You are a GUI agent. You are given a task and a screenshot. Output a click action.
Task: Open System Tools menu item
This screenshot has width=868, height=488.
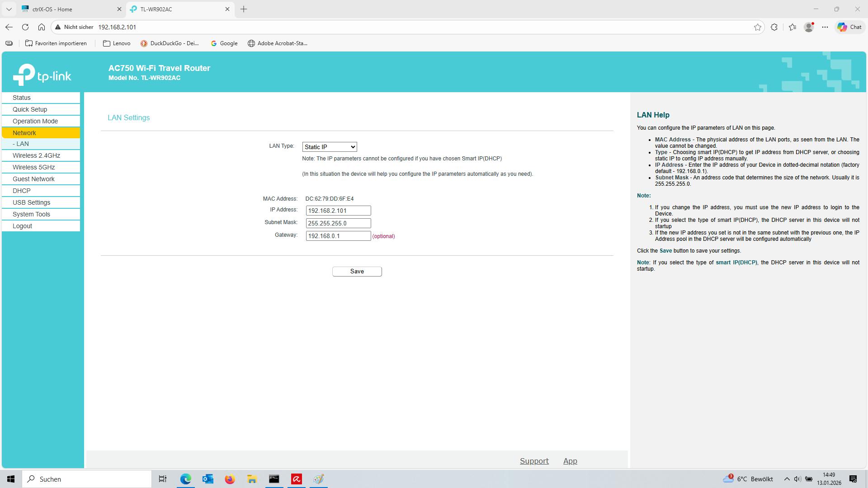coord(31,214)
